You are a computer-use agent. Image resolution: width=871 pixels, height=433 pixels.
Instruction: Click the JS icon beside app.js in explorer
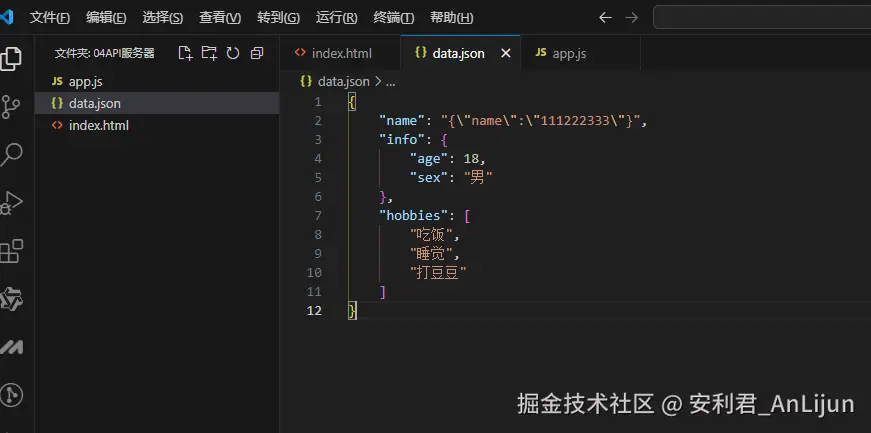tap(57, 82)
